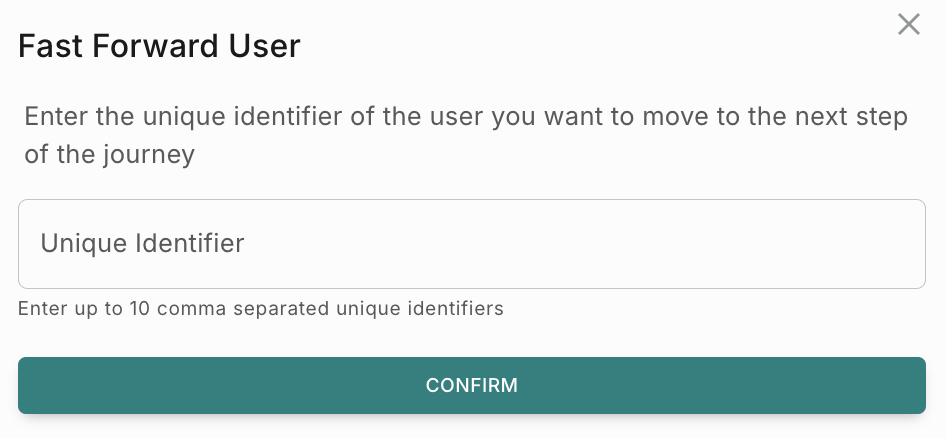Cancel out with the gray close icon
Screen dimensions: 946x438
[x=908, y=25]
